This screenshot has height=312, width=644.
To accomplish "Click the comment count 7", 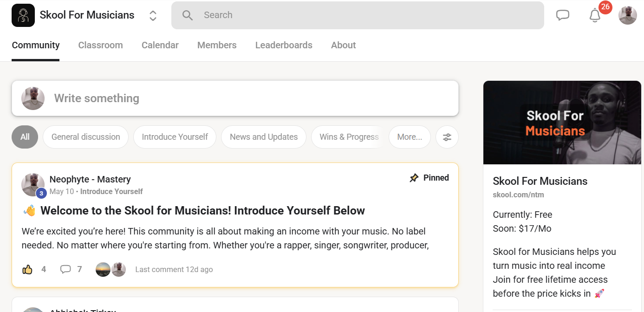I will click(79, 269).
